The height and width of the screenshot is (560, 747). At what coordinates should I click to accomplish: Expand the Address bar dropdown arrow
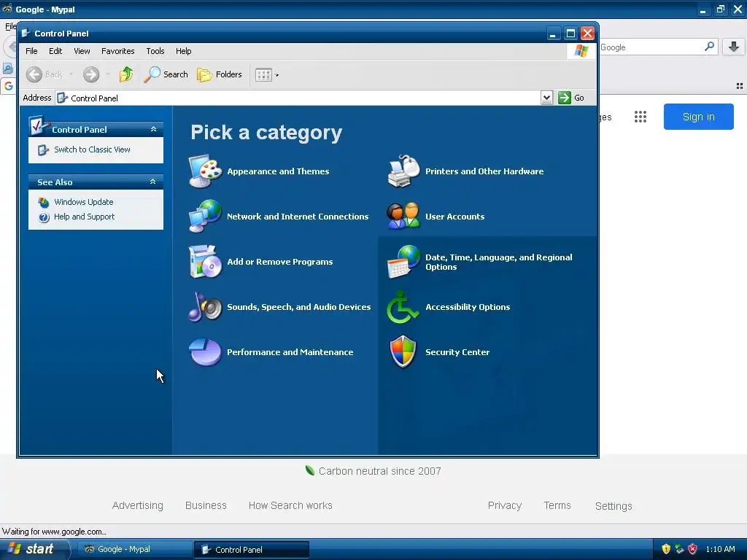[546, 98]
